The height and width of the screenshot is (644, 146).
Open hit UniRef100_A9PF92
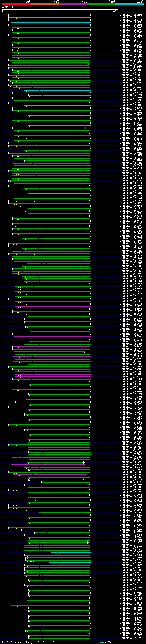(x=131, y=638)
